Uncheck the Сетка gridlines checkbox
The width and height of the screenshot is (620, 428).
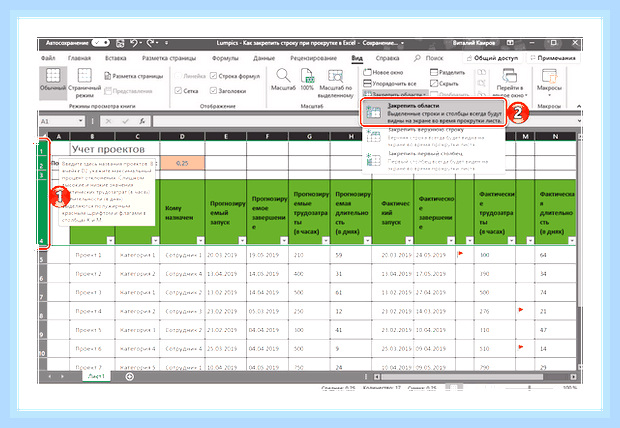click(x=178, y=91)
